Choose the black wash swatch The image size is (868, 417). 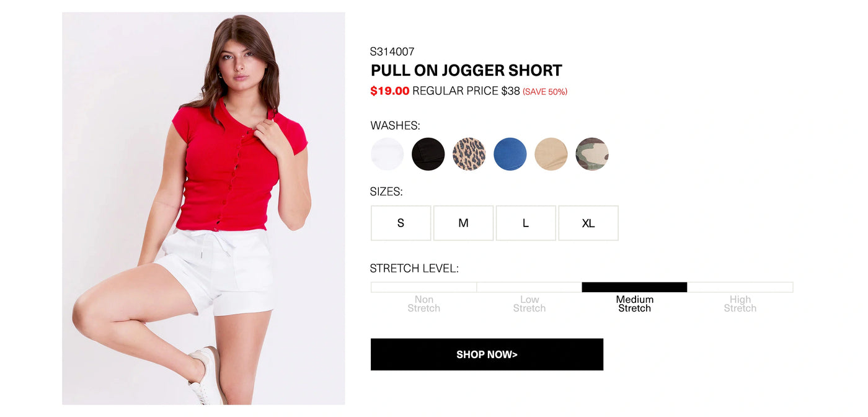point(428,154)
